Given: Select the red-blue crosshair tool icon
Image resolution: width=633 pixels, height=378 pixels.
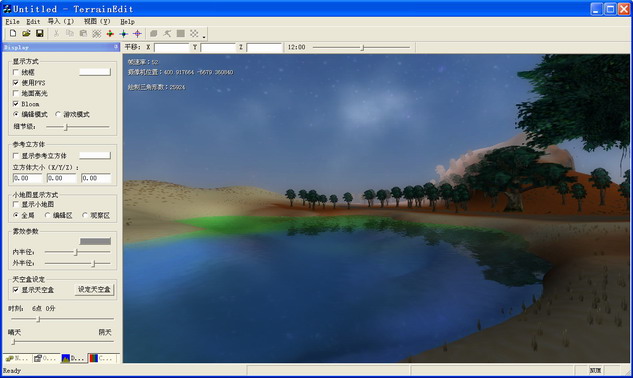Looking at the screenshot, I should 137,34.
